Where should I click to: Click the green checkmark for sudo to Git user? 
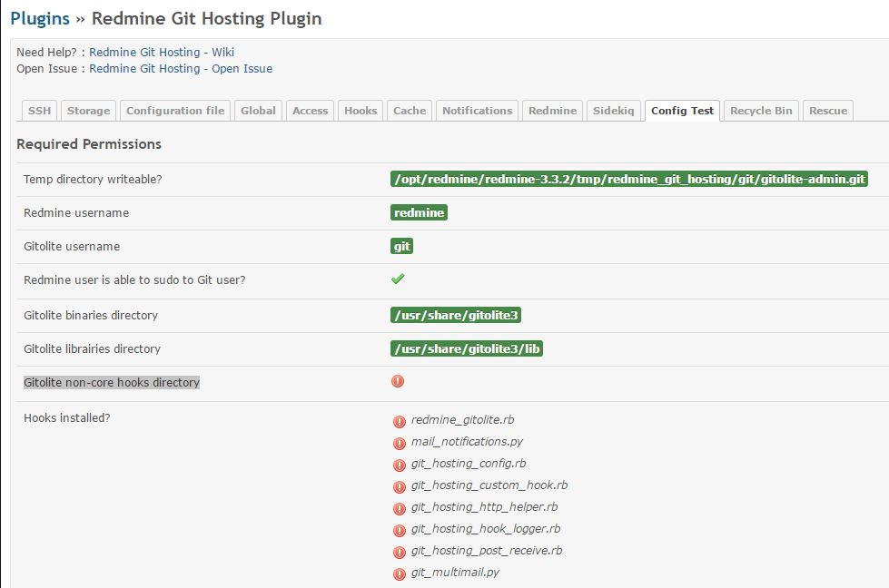(398, 279)
